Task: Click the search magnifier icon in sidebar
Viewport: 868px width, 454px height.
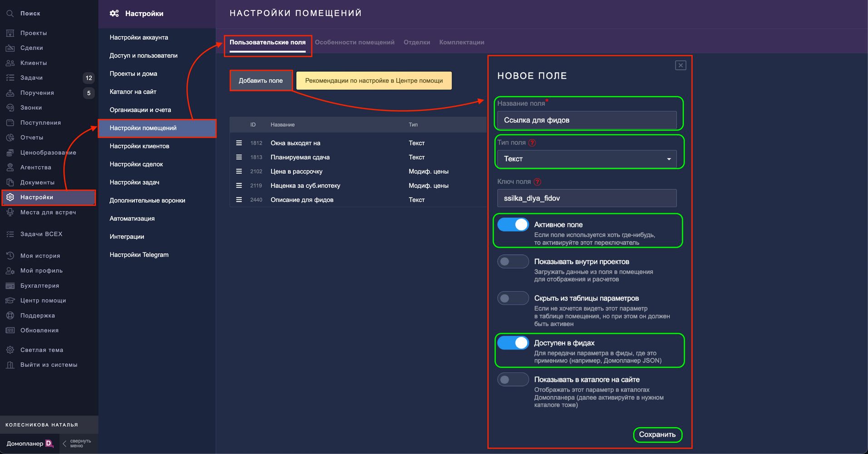Action: click(10, 14)
